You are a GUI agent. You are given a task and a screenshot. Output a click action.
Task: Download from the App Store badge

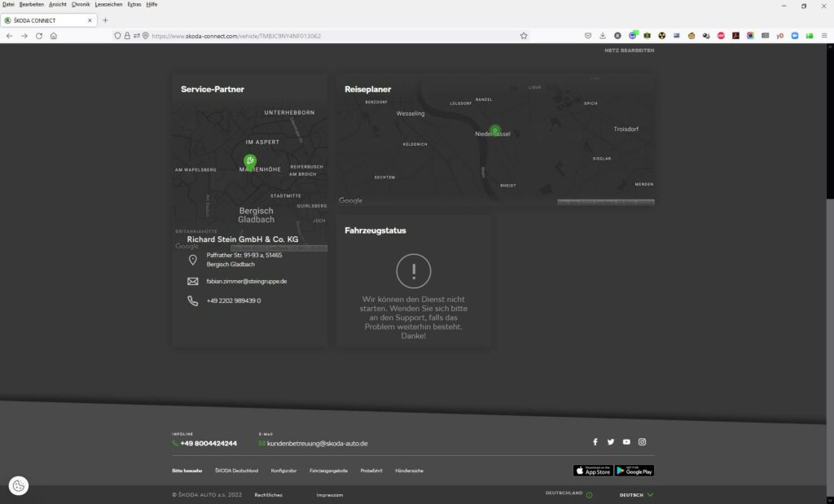coord(593,471)
